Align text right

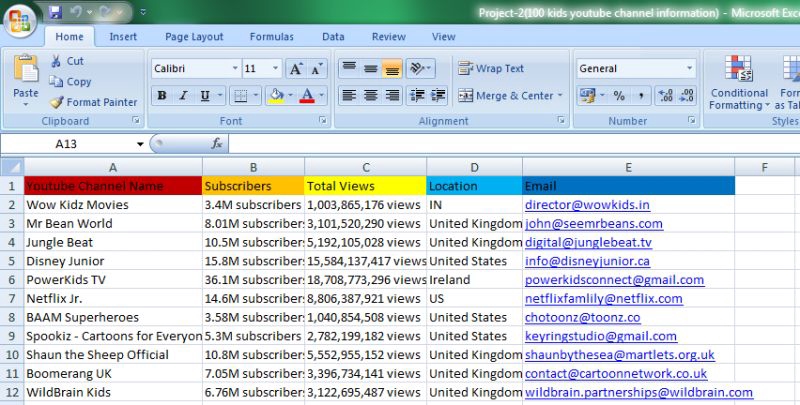pyautogui.click(x=392, y=95)
